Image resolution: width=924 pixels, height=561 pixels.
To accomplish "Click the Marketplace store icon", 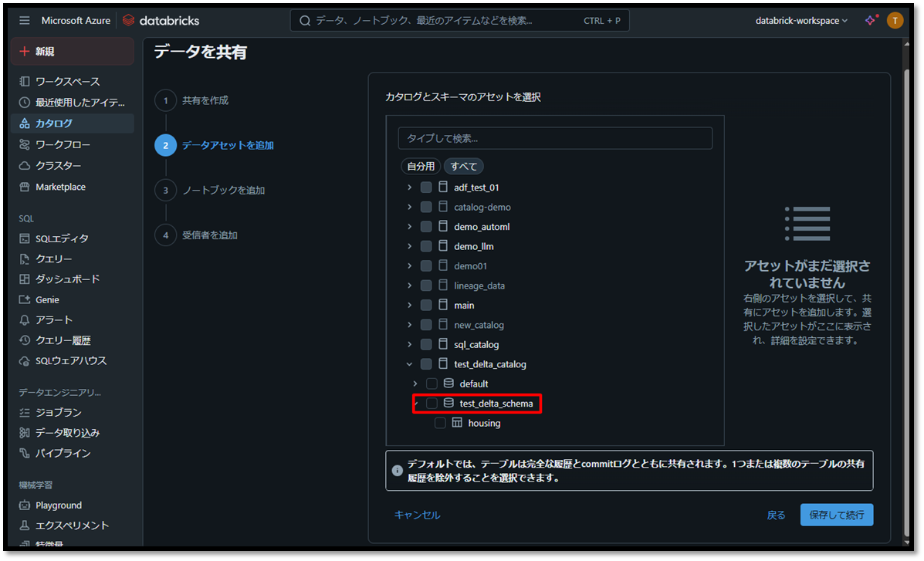I will point(24,187).
